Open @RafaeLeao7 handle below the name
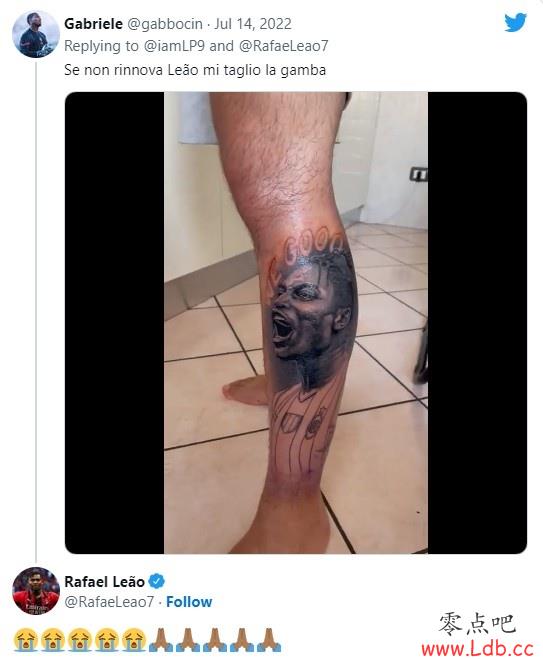Viewport: 543px width, 659px height. [x=109, y=602]
